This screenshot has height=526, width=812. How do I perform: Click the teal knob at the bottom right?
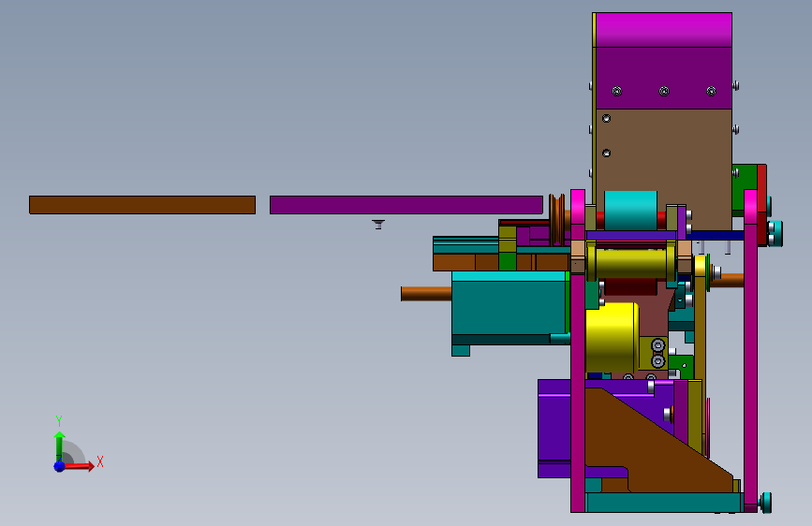coord(766,503)
